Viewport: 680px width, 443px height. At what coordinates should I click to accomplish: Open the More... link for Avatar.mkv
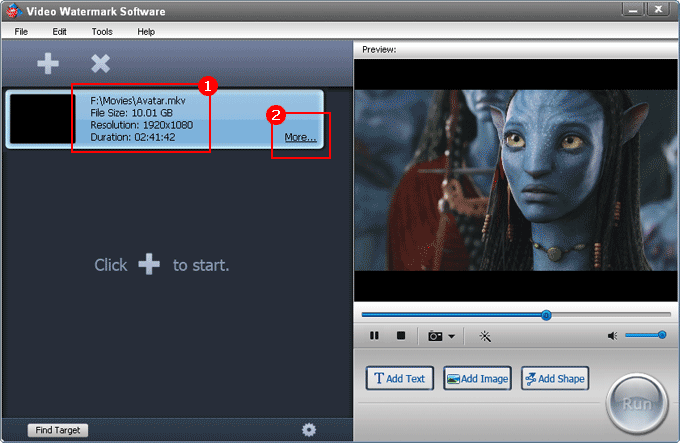(x=301, y=137)
